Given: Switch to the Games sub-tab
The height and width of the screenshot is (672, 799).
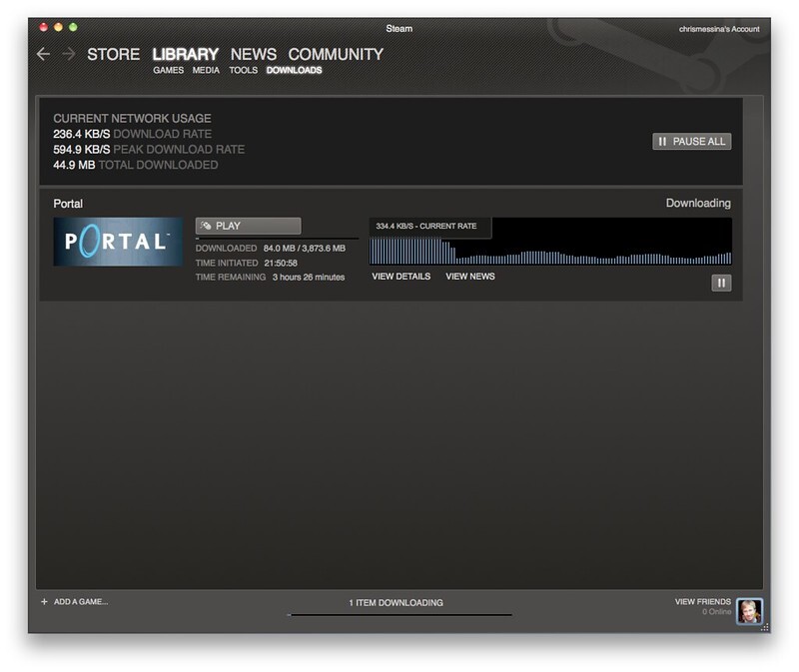Looking at the screenshot, I should (169, 71).
